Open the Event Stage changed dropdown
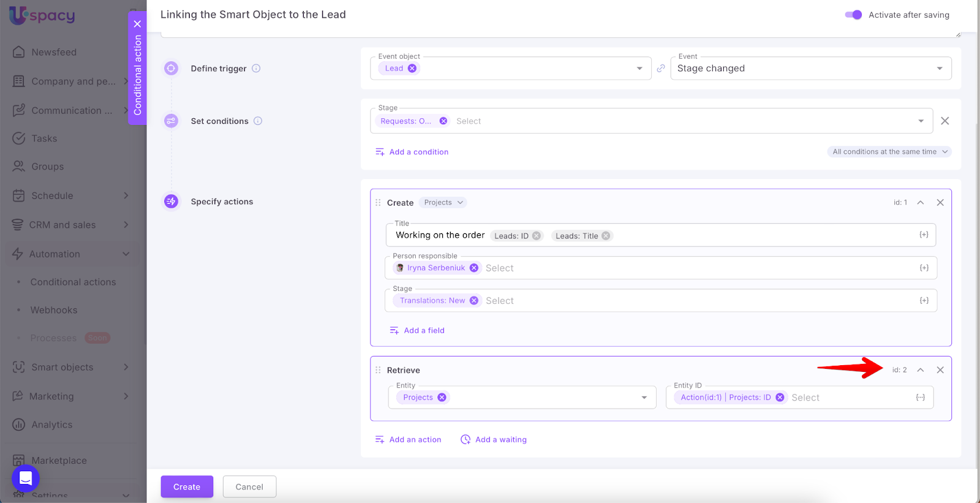This screenshot has width=980, height=503. pyautogui.click(x=810, y=69)
